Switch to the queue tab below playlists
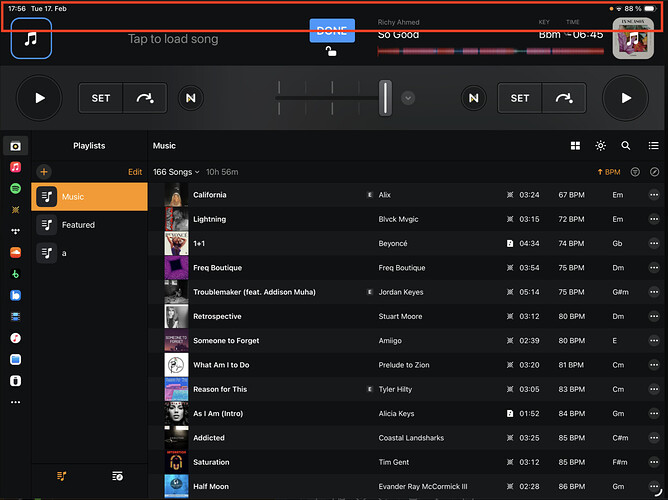 pyautogui.click(x=118, y=476)
